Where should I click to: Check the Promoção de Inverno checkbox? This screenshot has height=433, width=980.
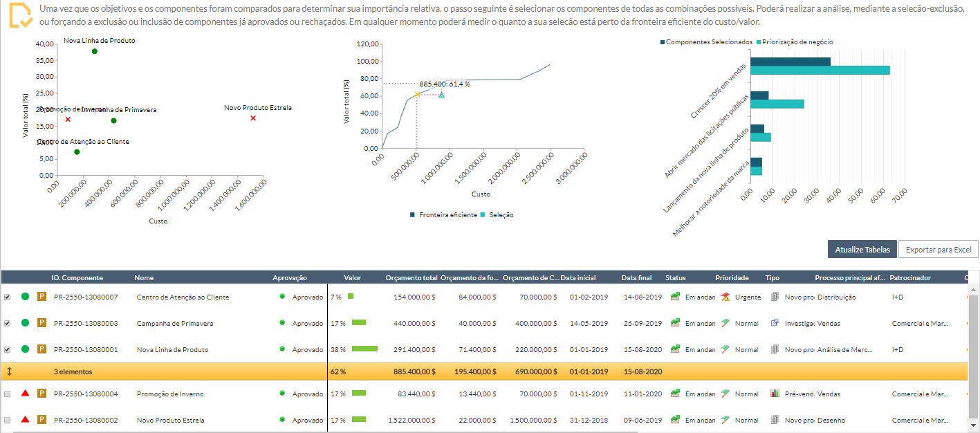[8, 394]
